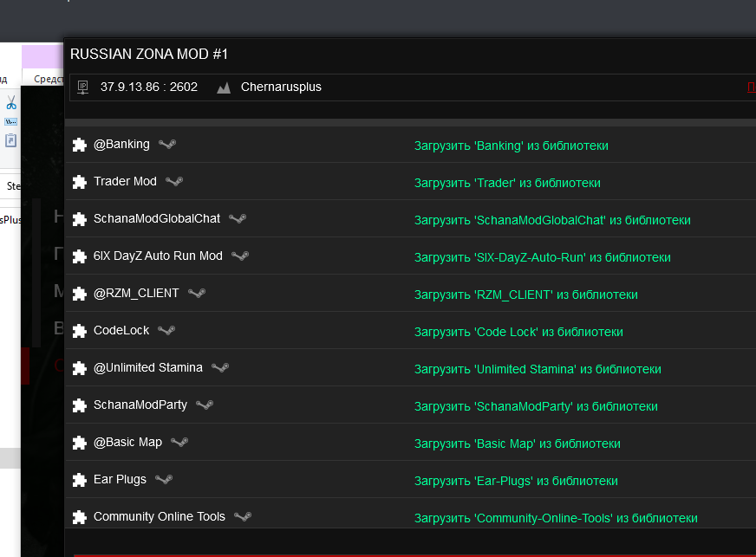Click Загрузить 'Trader' из библиотеки link
Screen dimensions: 756x557
tap(507, 183)
